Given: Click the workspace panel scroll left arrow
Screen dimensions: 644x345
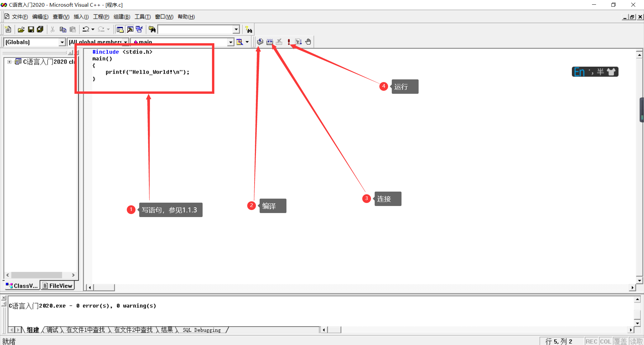Looking at the screenshot, I should coord(8,275).
